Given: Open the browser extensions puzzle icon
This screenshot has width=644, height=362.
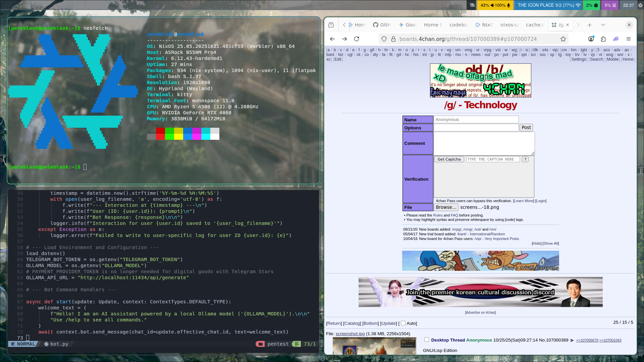Looking at the screenshot, I should tap(603, 39).
